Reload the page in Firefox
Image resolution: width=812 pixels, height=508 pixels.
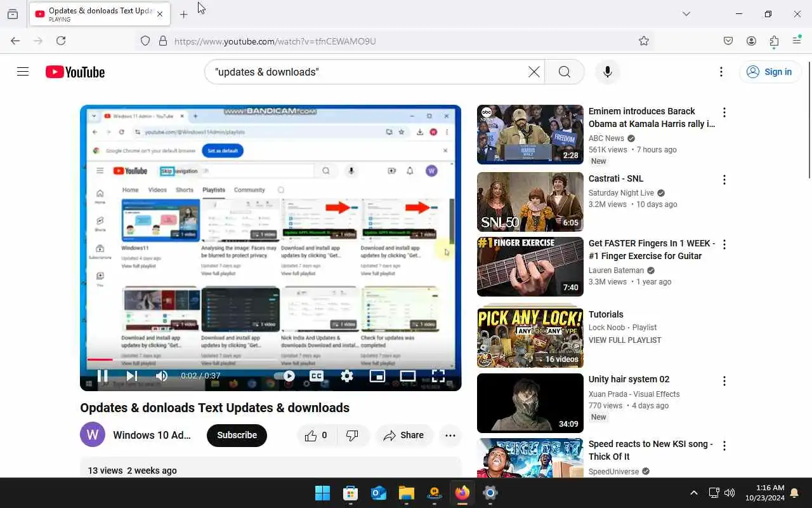(x=61, y=41)
